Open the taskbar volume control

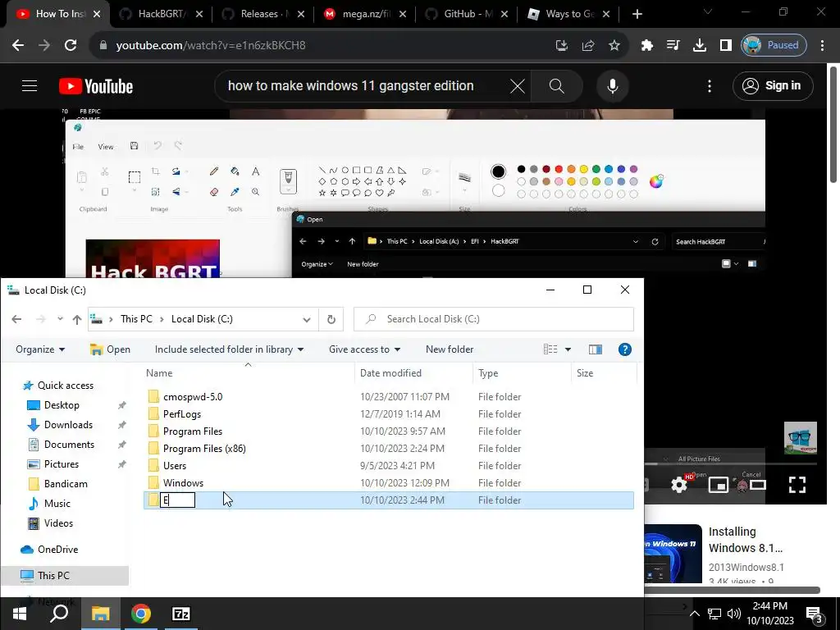coord(734,614)
